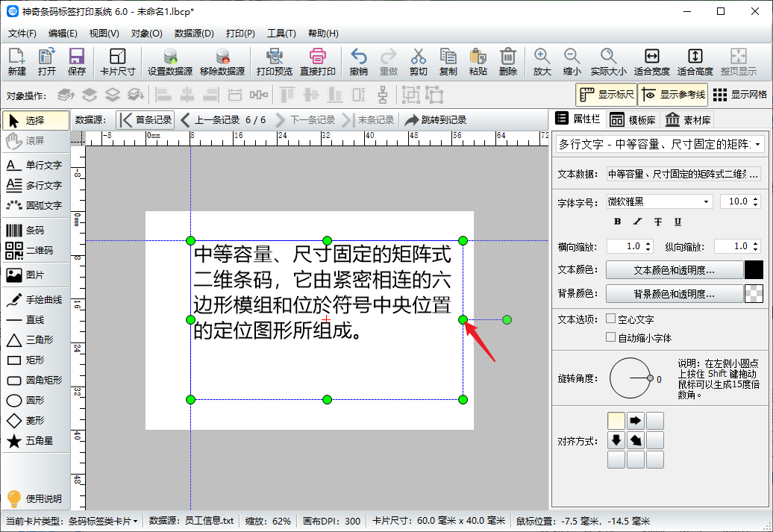
Task: Click the 剪切 scissors icon
Action: 418,62
